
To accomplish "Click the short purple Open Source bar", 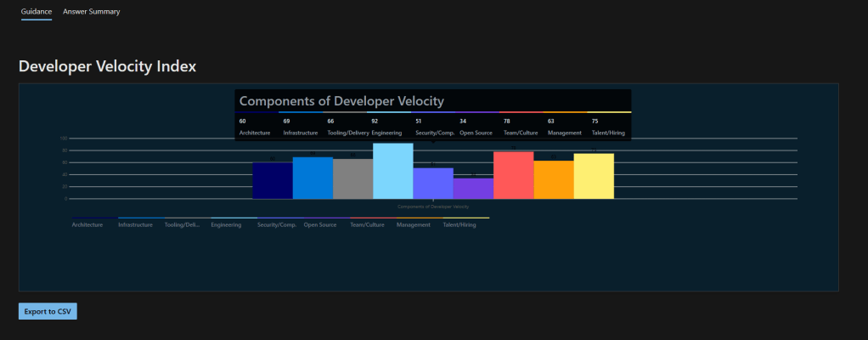I will (x=473, y=189).
